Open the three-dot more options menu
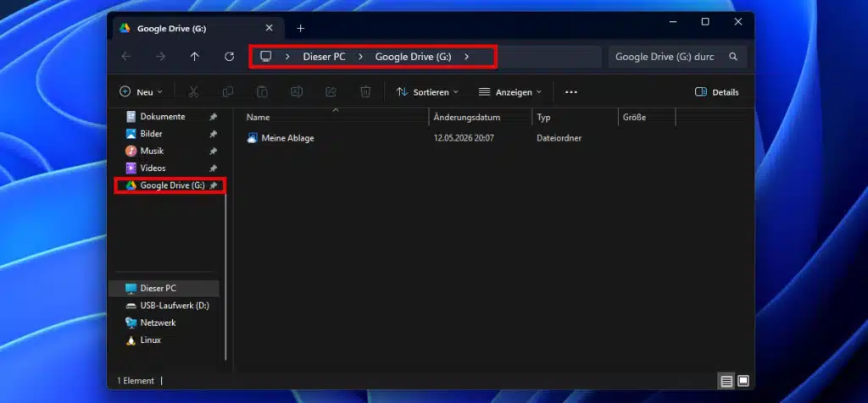 coord(571,92)
